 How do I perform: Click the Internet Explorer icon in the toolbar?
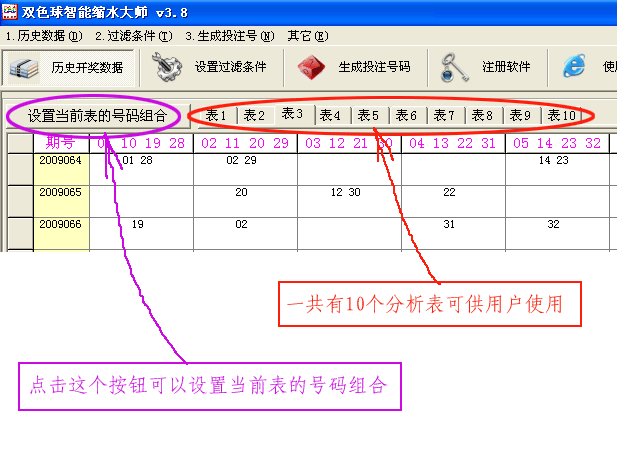[x=574, y=66]
